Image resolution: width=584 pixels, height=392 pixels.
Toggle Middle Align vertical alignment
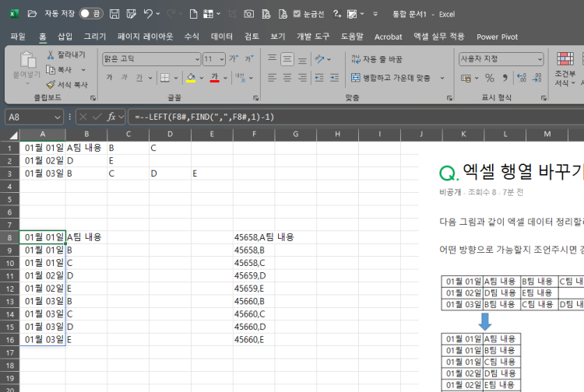pyautogui.click(x=287, y=59)
